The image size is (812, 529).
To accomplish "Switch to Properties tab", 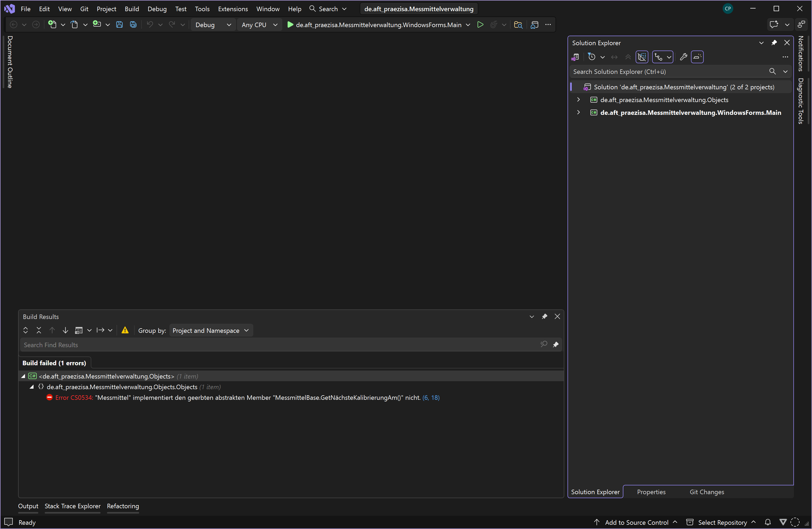I will click(x=651, y=492).
